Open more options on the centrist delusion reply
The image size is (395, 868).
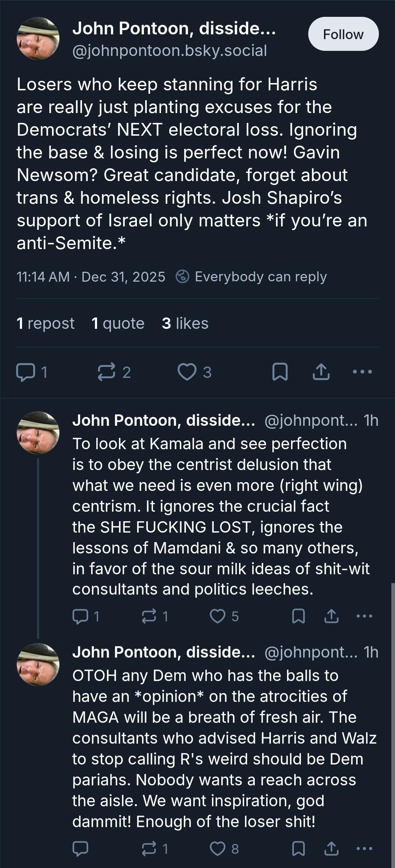pos(364,616)
